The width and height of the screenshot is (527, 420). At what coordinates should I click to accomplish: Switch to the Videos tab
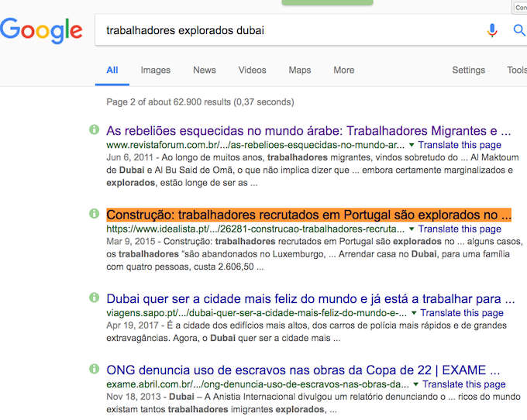(x=253, y=70)
